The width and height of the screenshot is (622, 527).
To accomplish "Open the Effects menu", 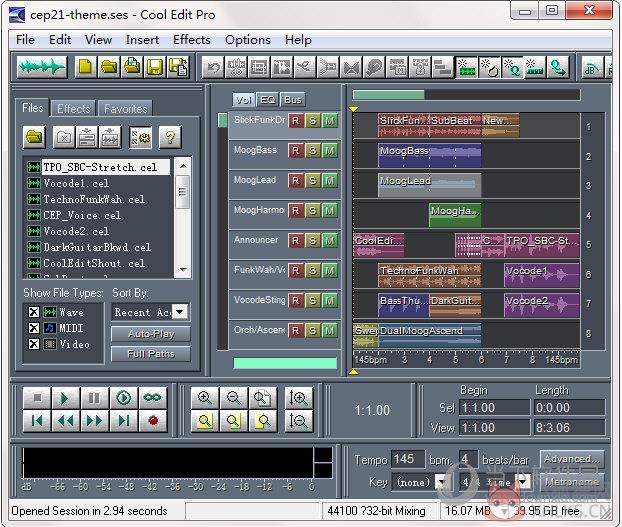I will (x=192, y=40).
